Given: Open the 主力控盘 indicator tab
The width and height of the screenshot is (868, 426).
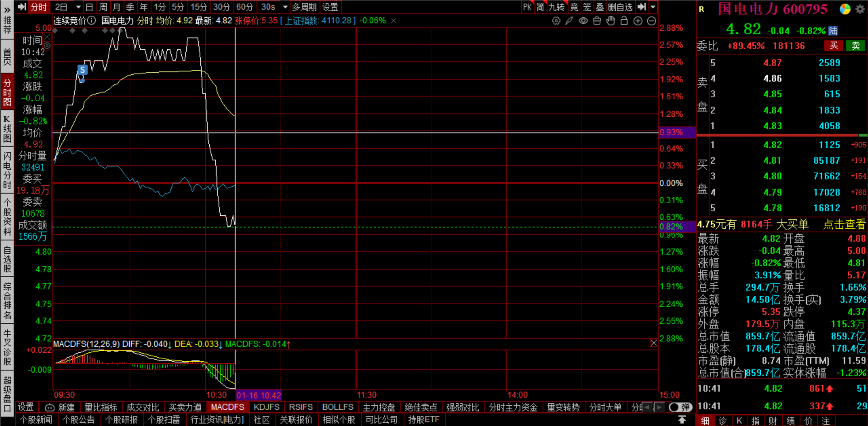Looking at the screenshot, I should coord(379,407).
